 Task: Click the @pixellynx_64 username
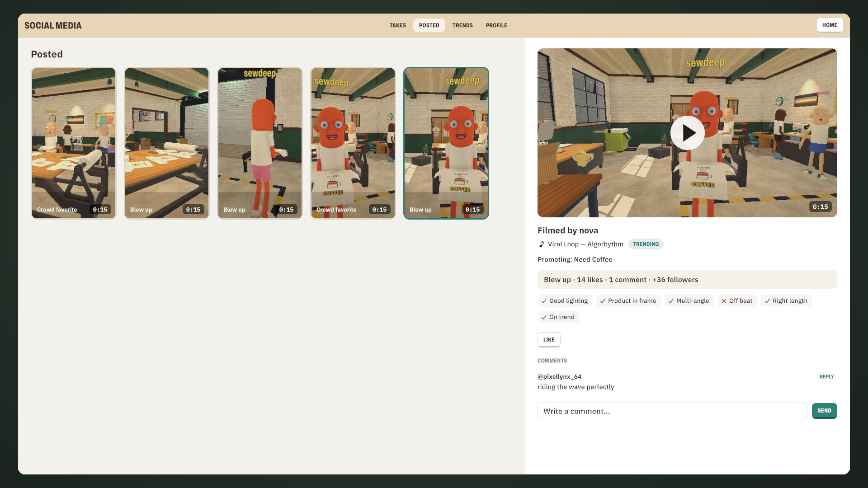coord(559,377)
